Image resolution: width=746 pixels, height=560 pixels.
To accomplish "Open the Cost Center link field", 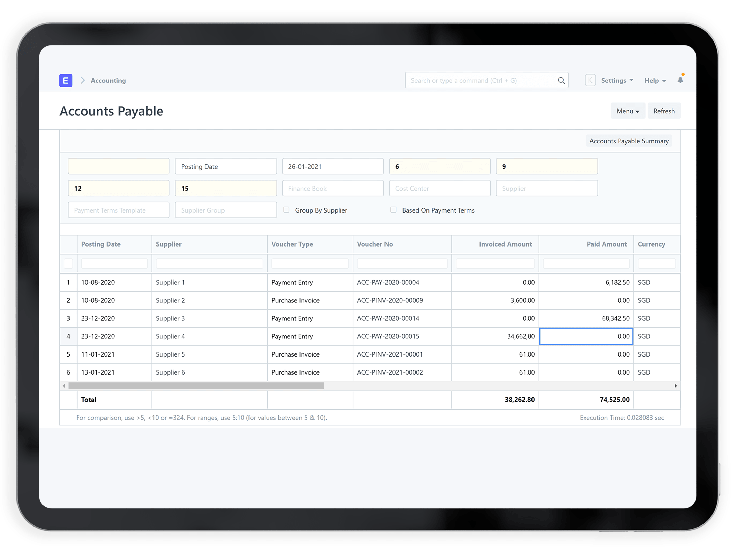I will click(440, 188).
